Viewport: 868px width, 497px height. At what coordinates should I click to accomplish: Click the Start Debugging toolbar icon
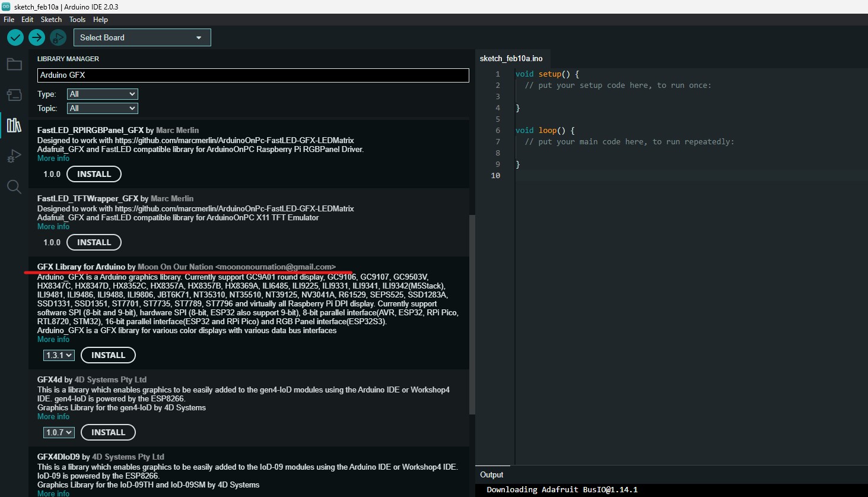pos(58,37)
